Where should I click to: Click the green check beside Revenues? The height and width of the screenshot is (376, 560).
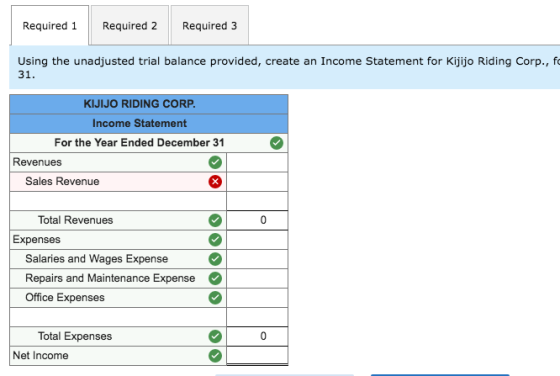coord(215,162)
